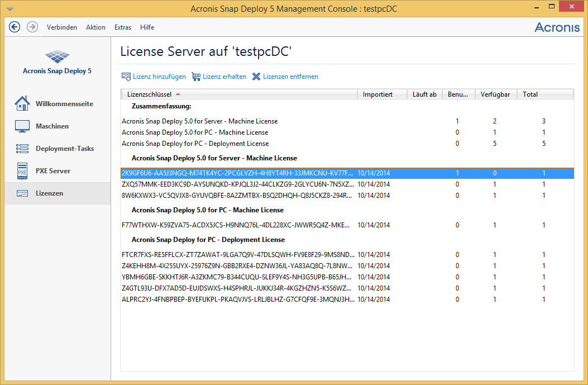Image resolution: width=588 pixels, height=385 pixels.
Task: Open the Hilfe menu
Action: pyautogui.click(x=147, y=27)
